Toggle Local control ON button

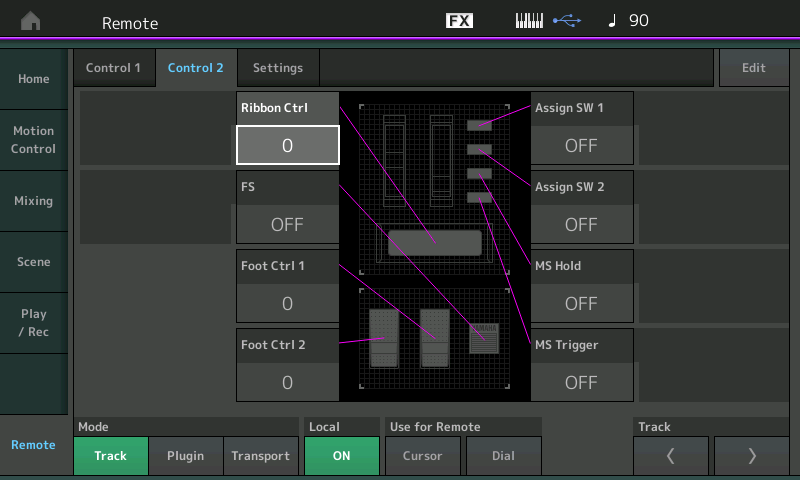[342, 456]
